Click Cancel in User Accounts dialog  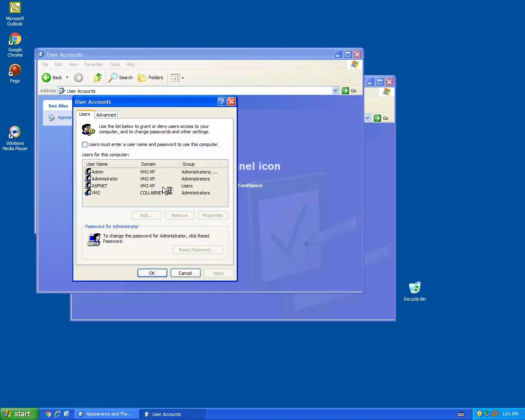(185, 273)
